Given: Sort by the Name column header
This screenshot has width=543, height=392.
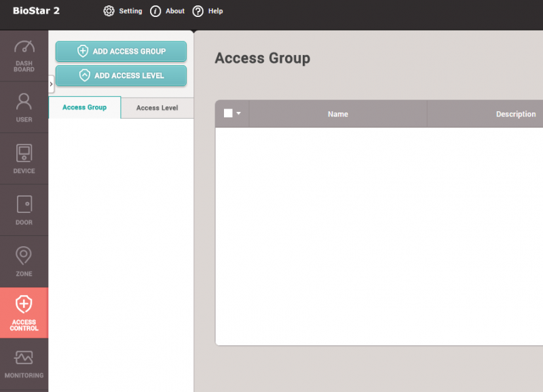Looking at the screenshot, I should coord(337,114).
